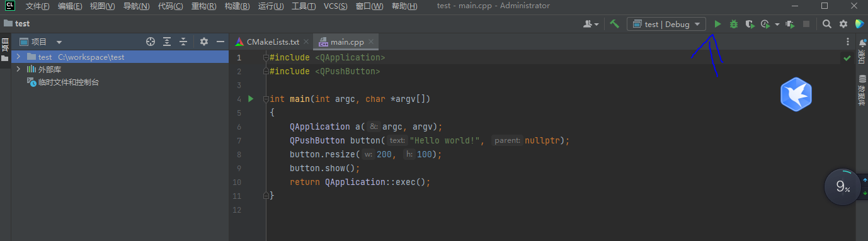This screenshot has height=241, width=868.
Task: Click the JetBrains Space logo icon at far right
Action: coord(860,24)
